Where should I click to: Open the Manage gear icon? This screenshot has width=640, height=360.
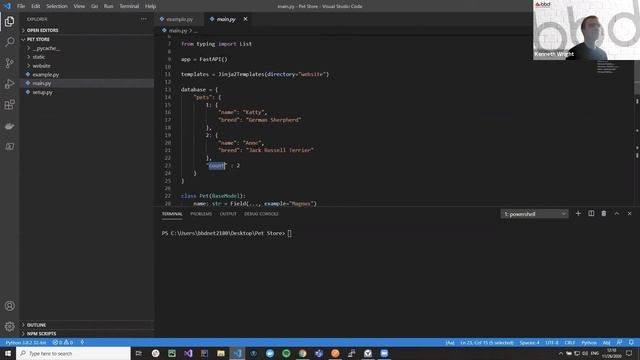pyautogui.click(x=9, y=326)
